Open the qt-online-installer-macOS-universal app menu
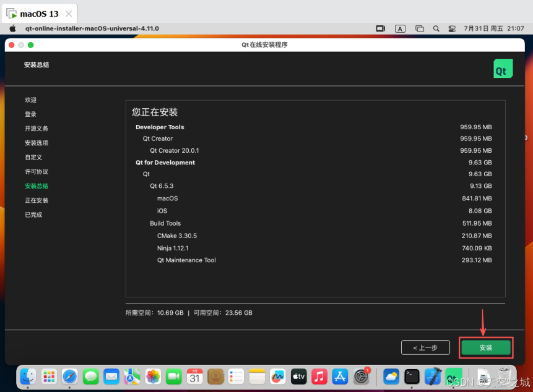Screen dimensions: 533x392 tap(92, 28)
